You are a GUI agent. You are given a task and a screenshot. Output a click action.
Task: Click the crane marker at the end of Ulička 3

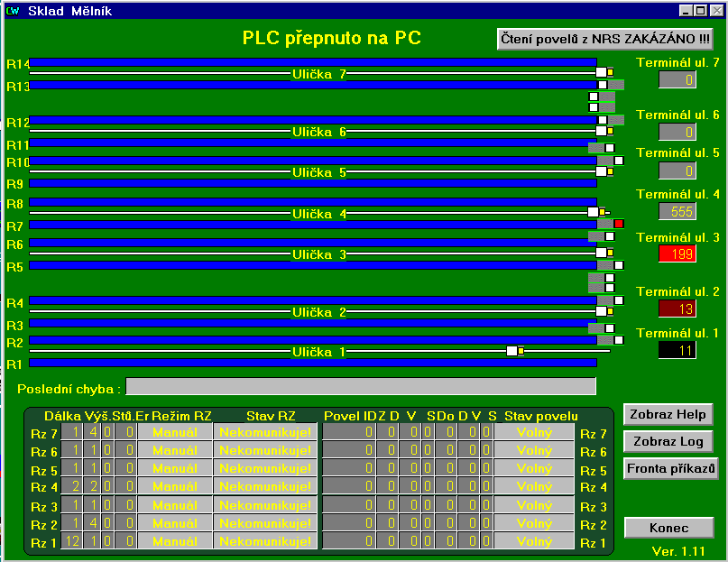[602, 253]
